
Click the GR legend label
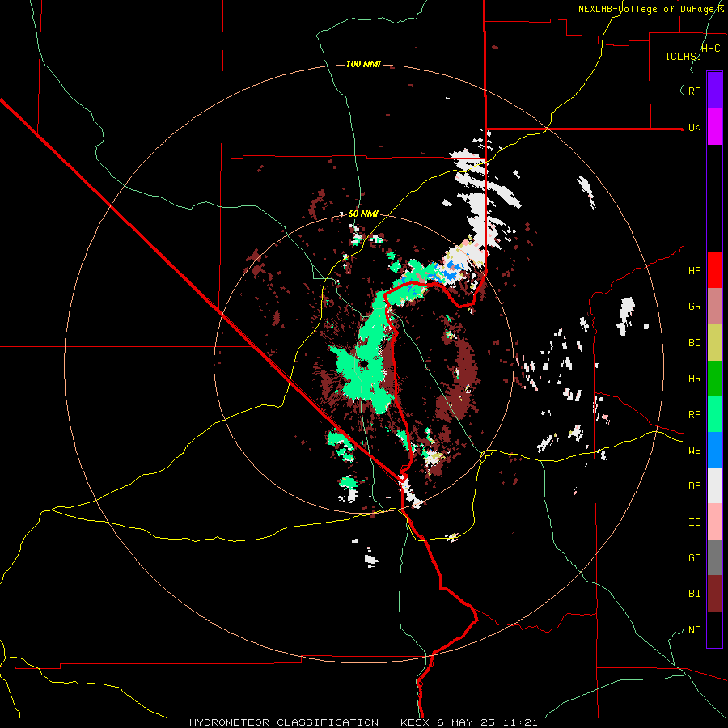(x=694, y=307)
